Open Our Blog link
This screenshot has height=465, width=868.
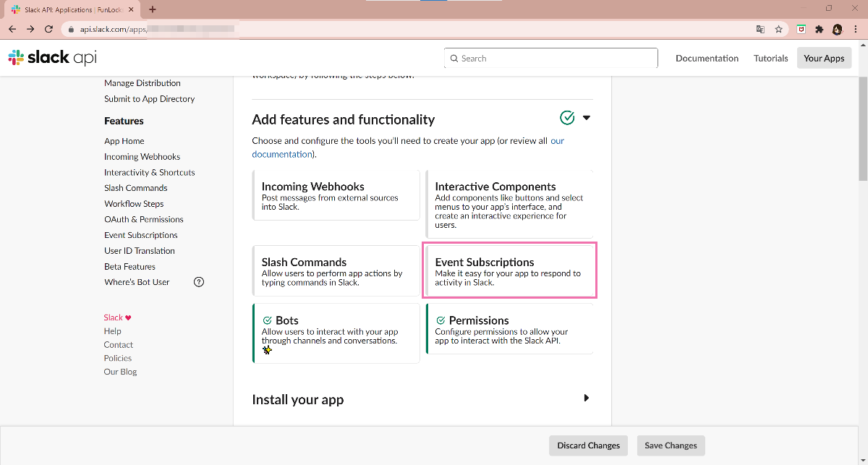(x=120, y=372)
